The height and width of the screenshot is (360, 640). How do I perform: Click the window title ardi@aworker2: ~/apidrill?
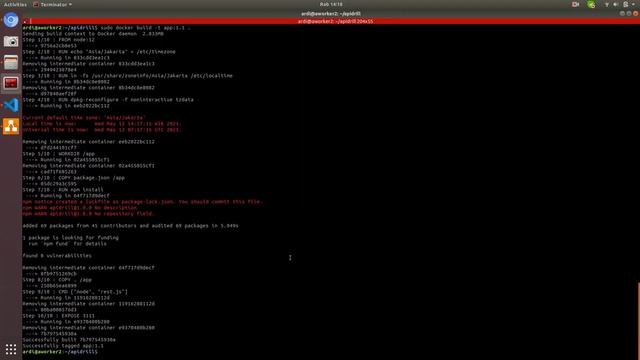coord(331,13)
